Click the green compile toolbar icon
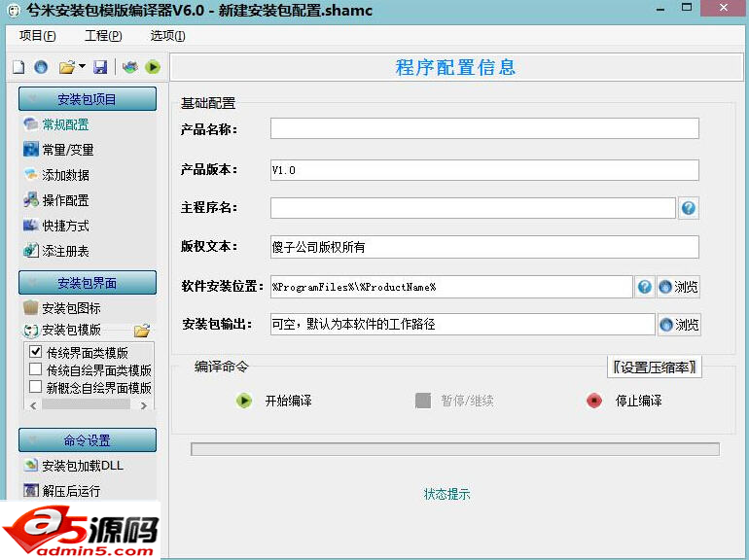749x560 pixels. (x=153, y=67)
